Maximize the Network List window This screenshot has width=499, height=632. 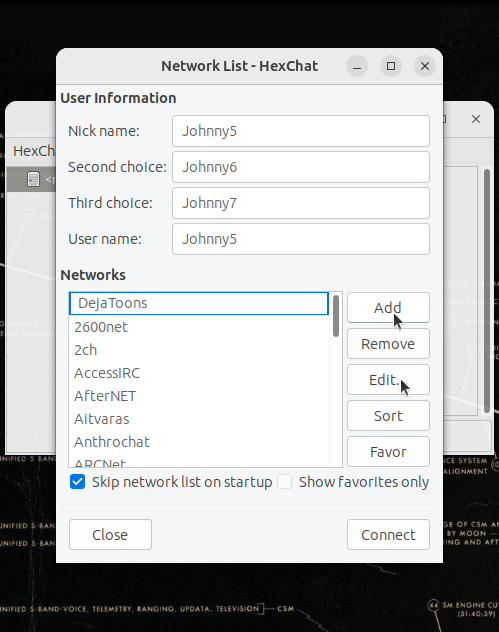[x=391, y=66]
